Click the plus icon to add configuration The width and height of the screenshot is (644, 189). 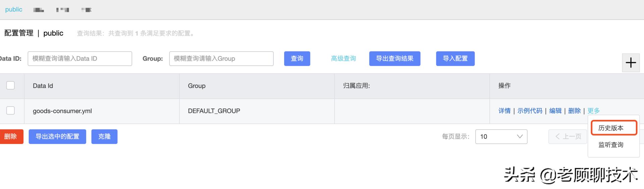(631, 63)
